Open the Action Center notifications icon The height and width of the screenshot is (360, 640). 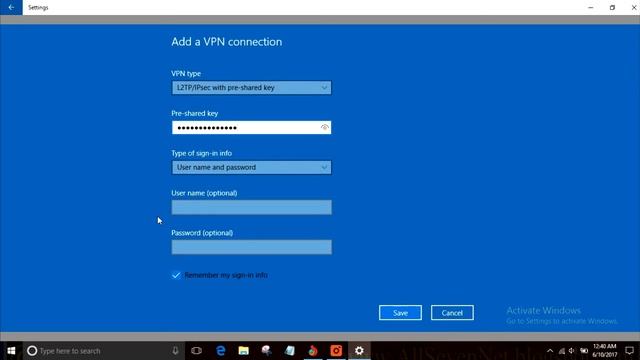pyautogui.click(x=629, y=351)
